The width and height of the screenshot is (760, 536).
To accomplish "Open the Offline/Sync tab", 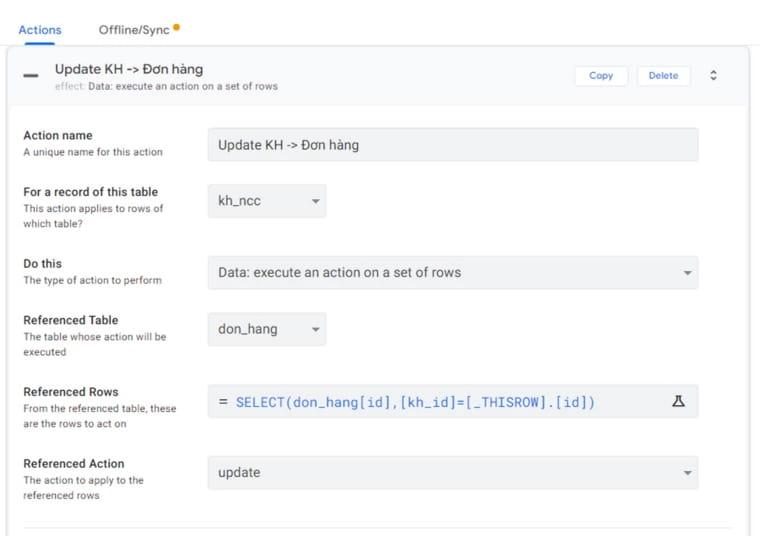I will coord(134,30).
